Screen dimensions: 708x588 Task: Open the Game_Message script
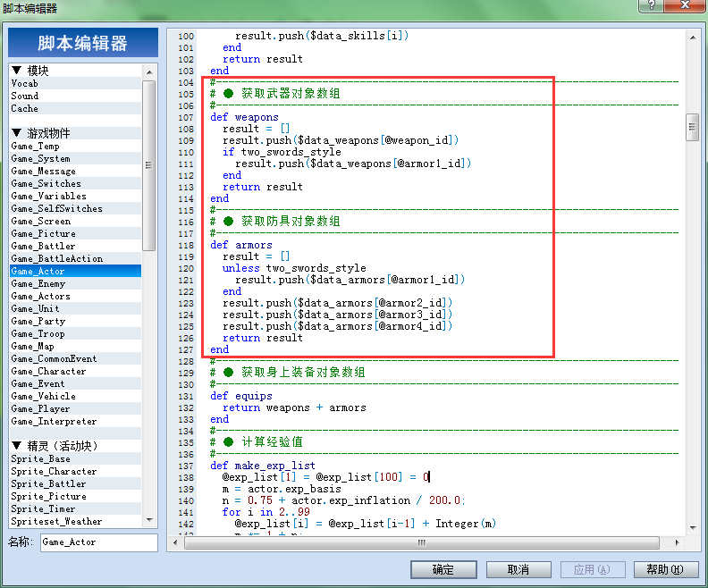tap(75, 172)
